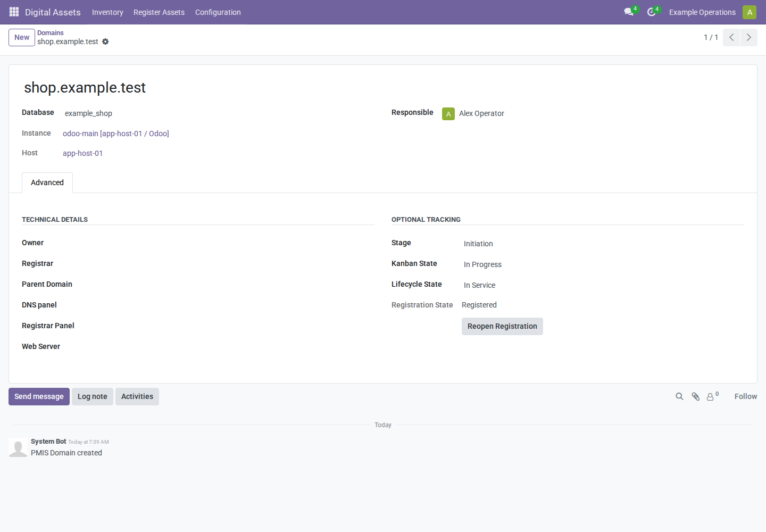Go back to Domains breadcrumb

pos(51,33)
